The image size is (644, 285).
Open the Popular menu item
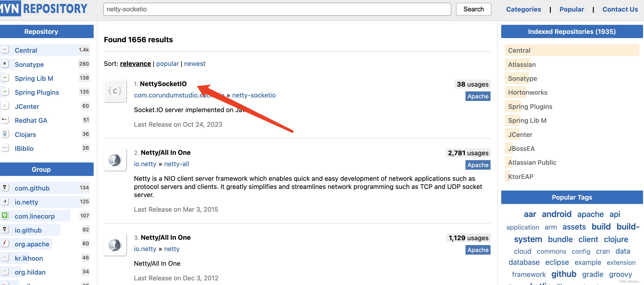[x=571, y=9]
